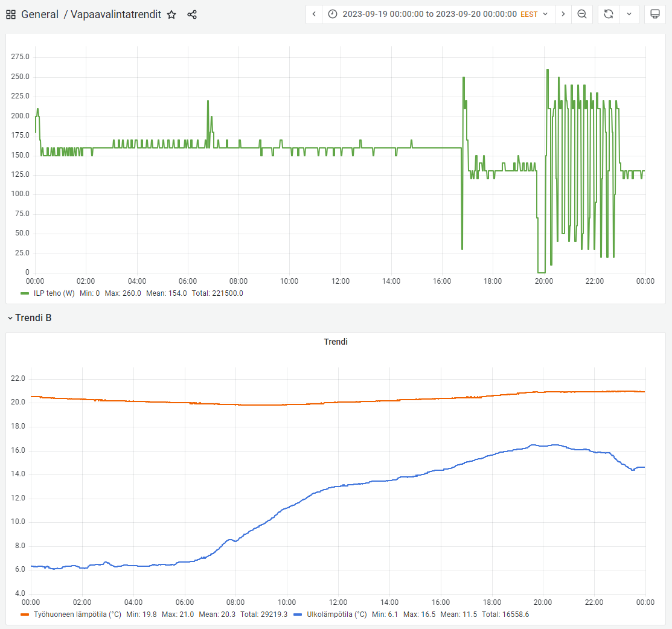Go to the General folder breadcrumb
Screen dimensions: 672x629
(x=40, y=14)
